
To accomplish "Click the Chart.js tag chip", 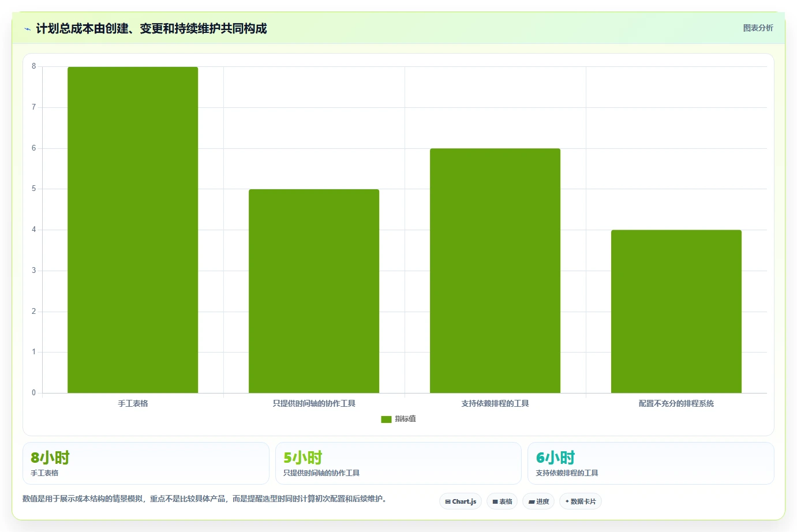I will [461, 501].
